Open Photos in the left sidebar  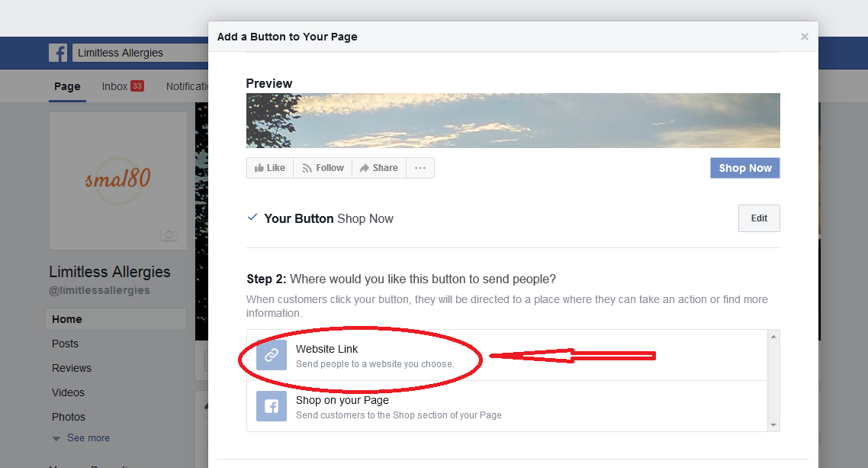(x=68, y=416)
